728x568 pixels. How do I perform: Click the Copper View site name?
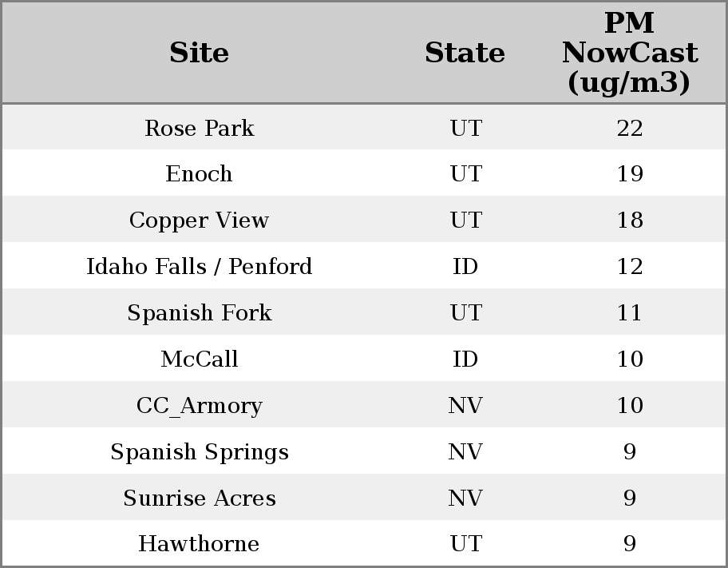point(200,220)
